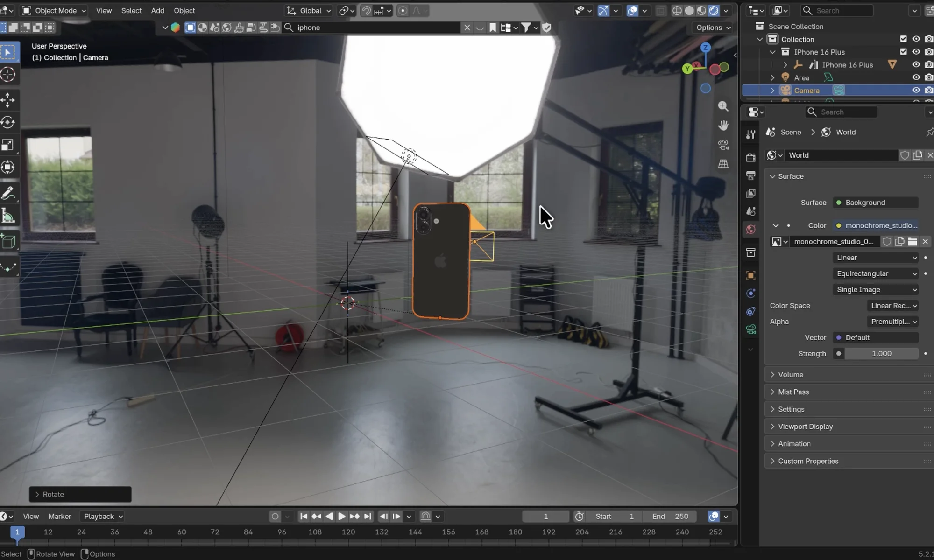Select the Measure tool
This screenshot has height=560, width=934.
point(8,216)
